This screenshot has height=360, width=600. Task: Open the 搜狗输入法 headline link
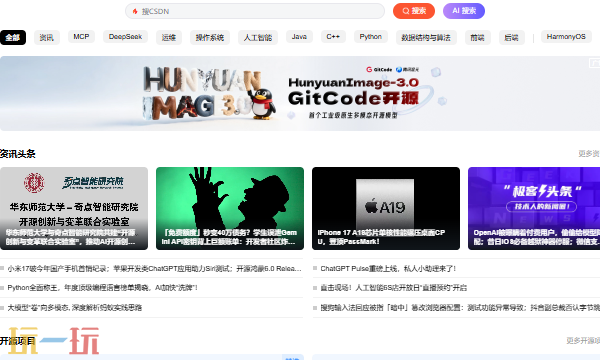(x=460, y=308)
